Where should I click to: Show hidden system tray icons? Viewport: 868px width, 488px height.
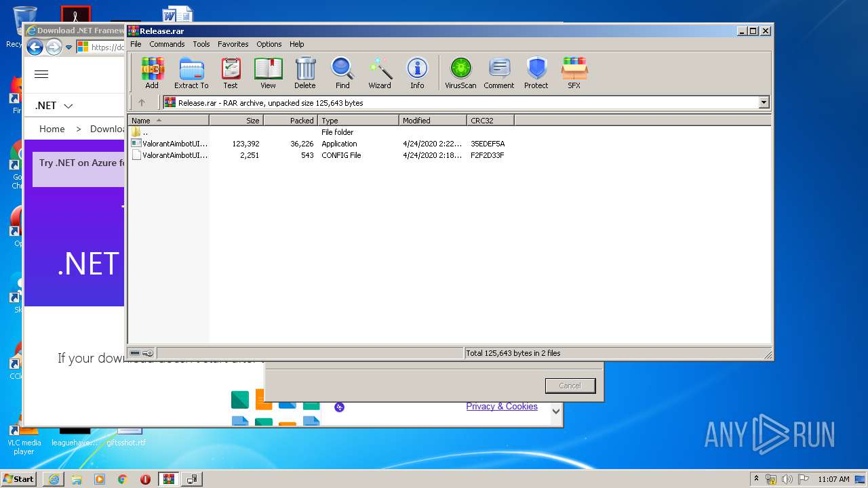(756, 479)
